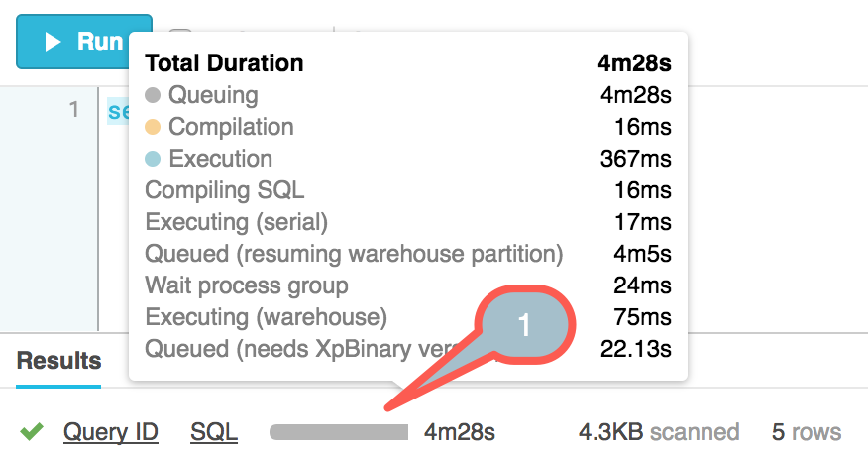
Task: Click the 4m28s duration beside the bar
Action: click(460, 432)
